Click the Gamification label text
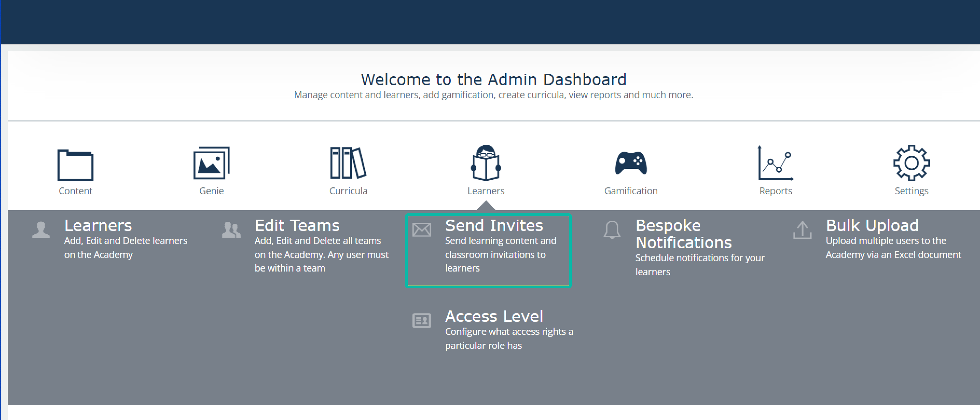980x420 pixels. [631, 191]
